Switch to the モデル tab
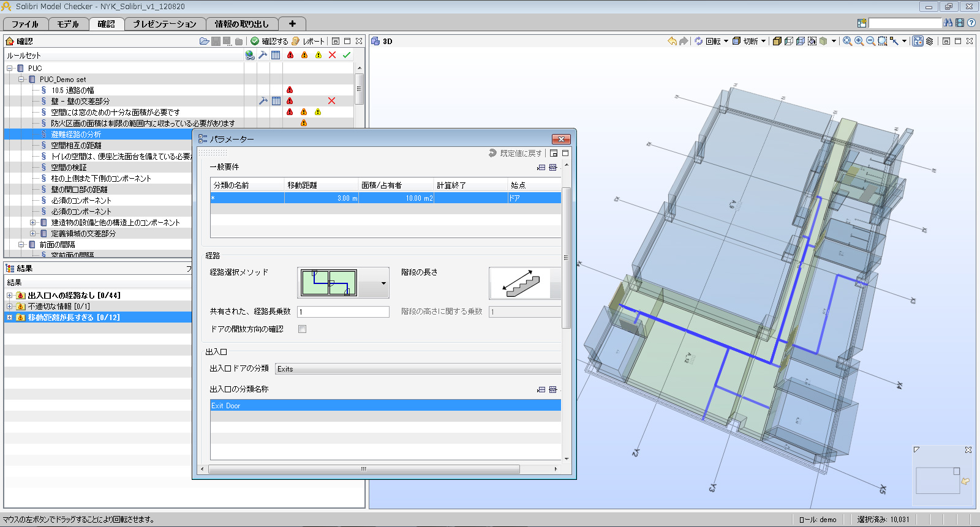This screenshot has width=980, height=527. click(x=68, y=24)
